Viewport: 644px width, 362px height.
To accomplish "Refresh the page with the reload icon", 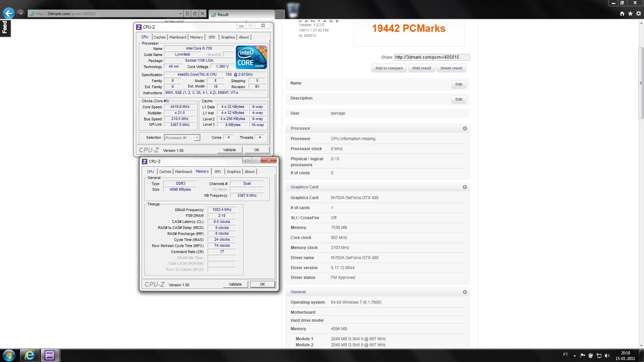I will [x=195, y=13].
